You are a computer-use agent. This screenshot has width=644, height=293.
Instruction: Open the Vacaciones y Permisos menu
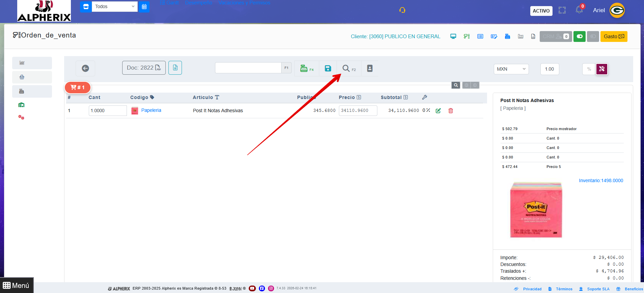(244, 3)
